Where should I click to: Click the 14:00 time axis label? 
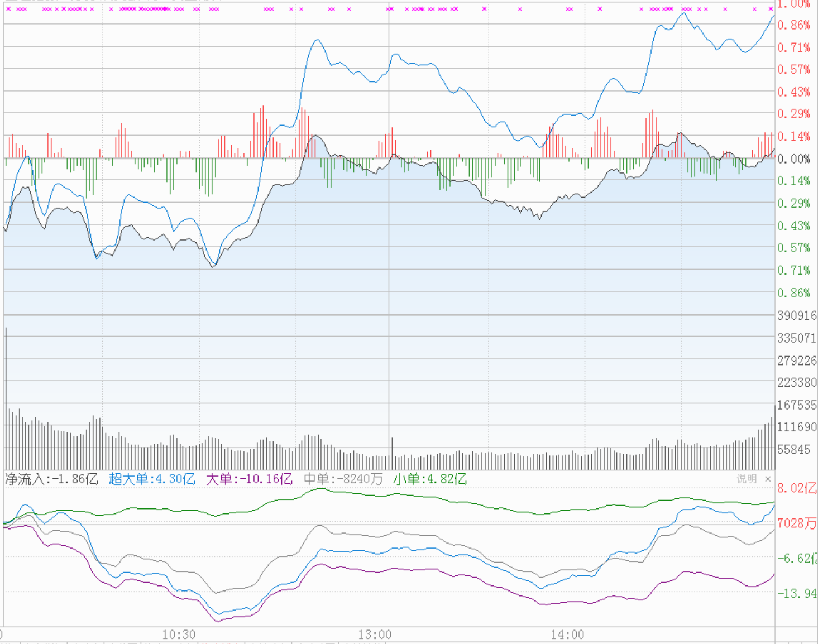[567, 635]
